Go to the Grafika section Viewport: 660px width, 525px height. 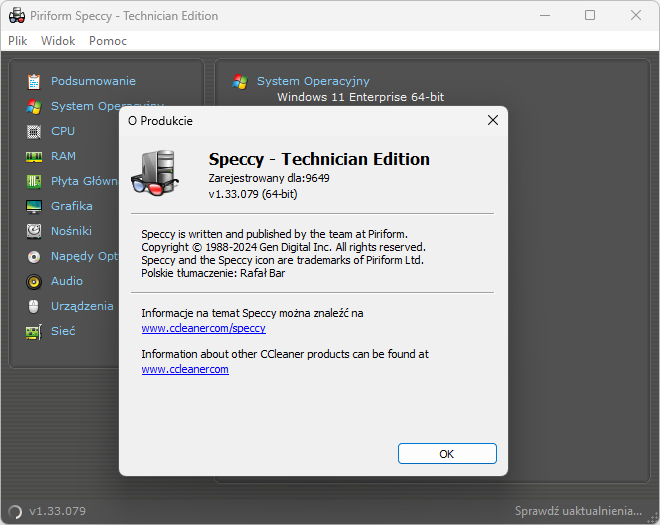72,206
